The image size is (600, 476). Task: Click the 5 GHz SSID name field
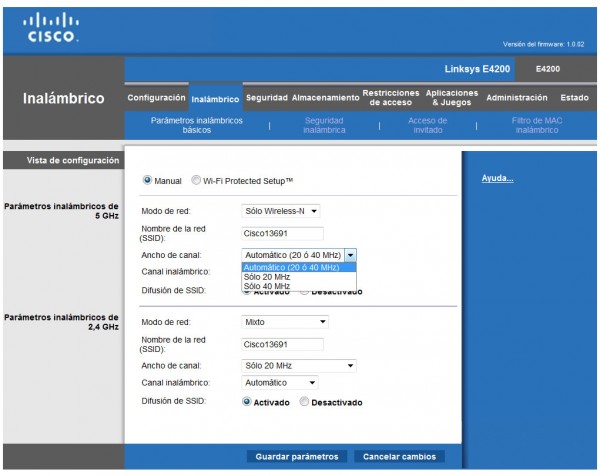tap(282, 233)
